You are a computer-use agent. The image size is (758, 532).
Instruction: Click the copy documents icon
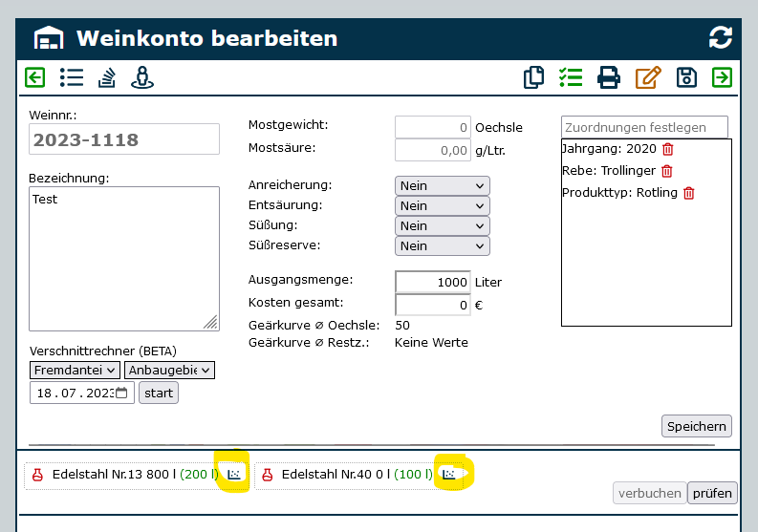click(x=534, y=77)
